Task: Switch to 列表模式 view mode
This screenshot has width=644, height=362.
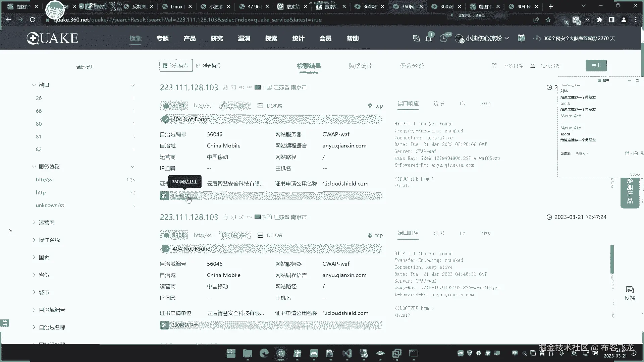Action: 208,66
